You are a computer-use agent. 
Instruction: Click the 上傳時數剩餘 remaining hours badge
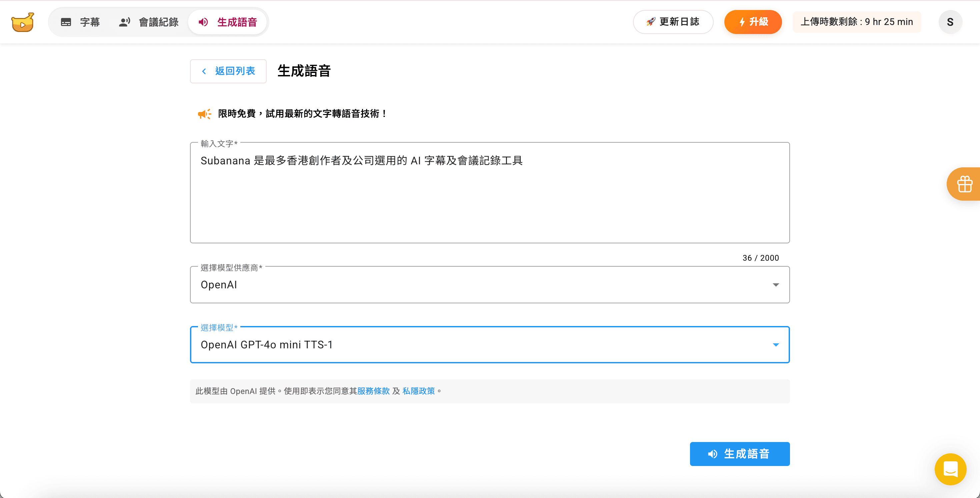point(857,22)
